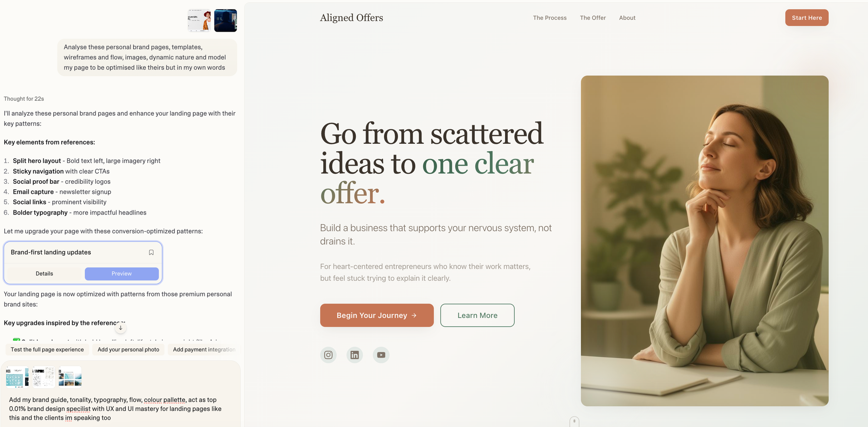Click the arrow on Begin Your Journey button

pos(414,315)
